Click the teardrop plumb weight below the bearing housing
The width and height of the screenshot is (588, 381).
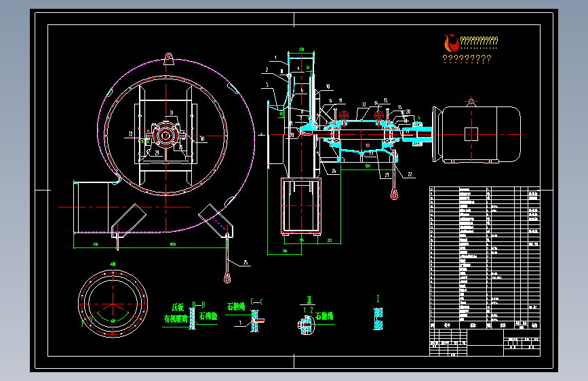(394, 195)
